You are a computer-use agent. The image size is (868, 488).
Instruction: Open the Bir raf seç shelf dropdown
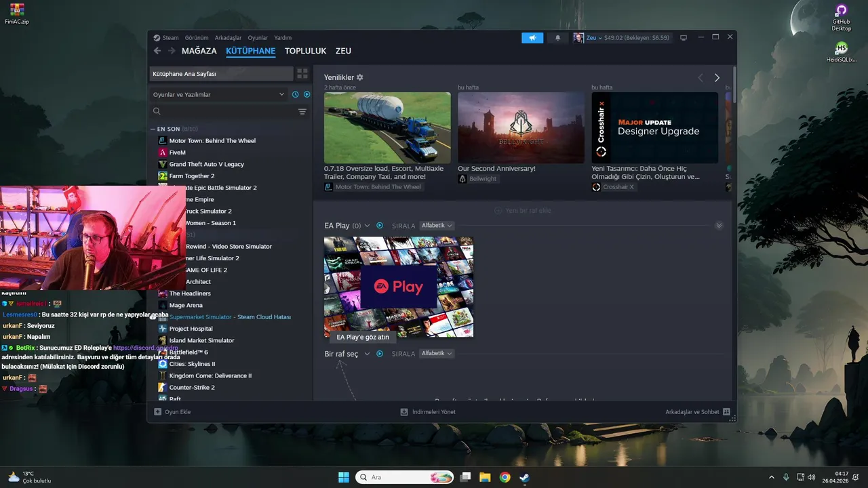367,354
